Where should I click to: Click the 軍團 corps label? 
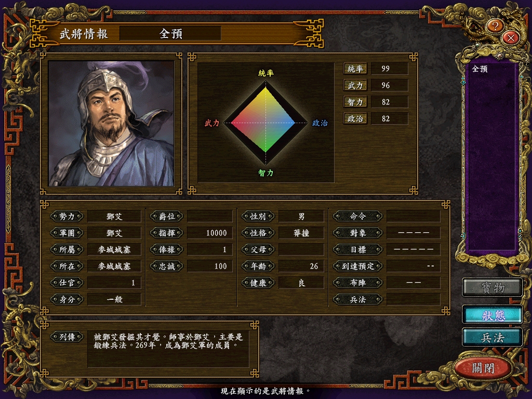[x=67, y=233]
